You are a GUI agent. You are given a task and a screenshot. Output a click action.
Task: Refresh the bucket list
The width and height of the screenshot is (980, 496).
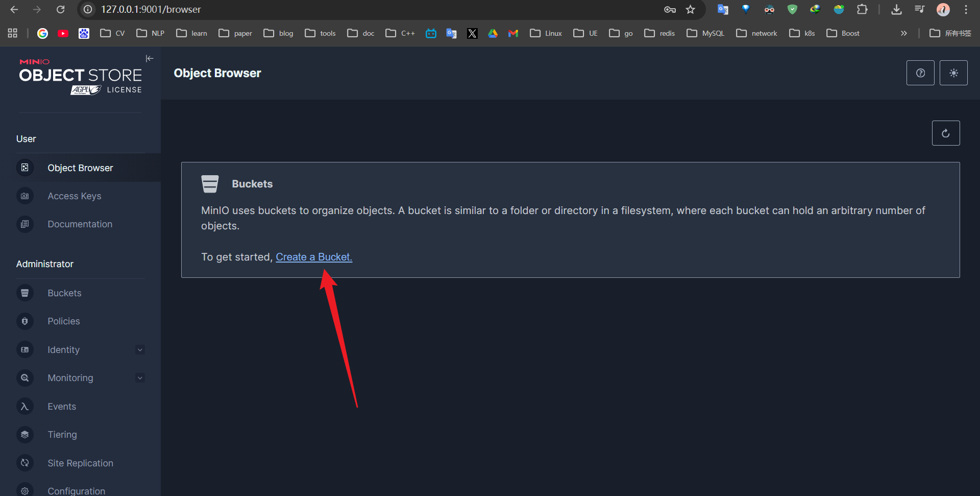click(946, 133)
